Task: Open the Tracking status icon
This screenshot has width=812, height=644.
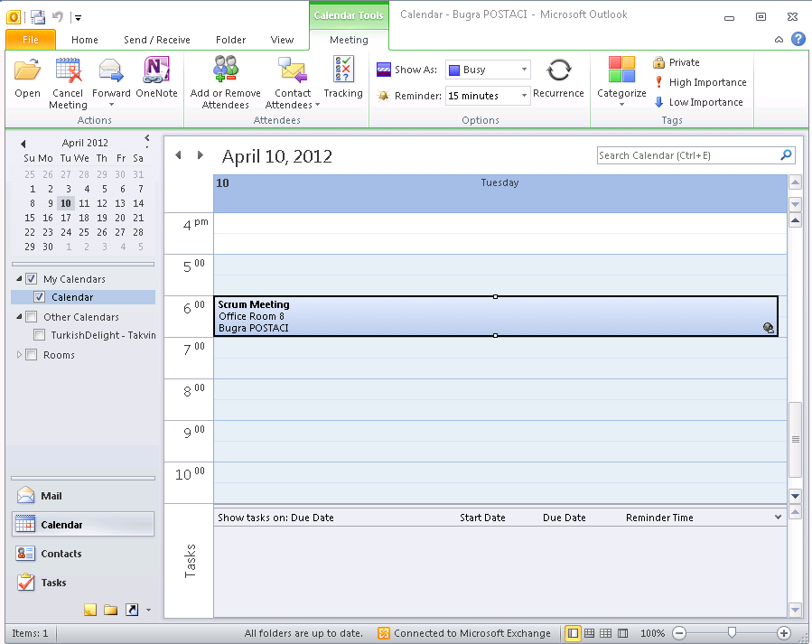Action: 343,70
